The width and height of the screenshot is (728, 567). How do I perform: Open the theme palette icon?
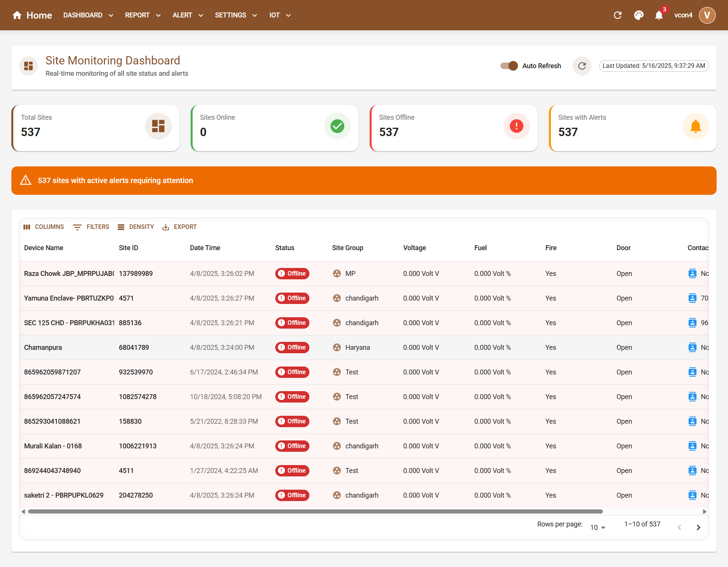tap(639, 15)
